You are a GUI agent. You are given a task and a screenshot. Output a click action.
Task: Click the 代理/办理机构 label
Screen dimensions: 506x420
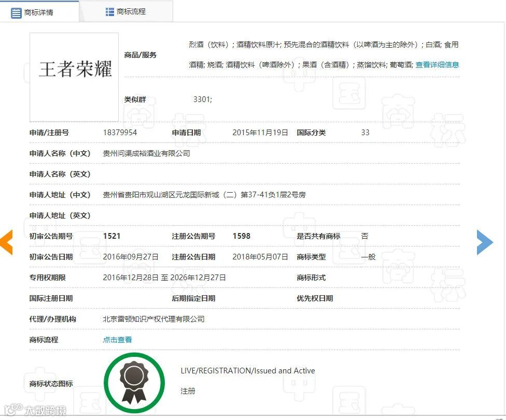click(52, 319)
